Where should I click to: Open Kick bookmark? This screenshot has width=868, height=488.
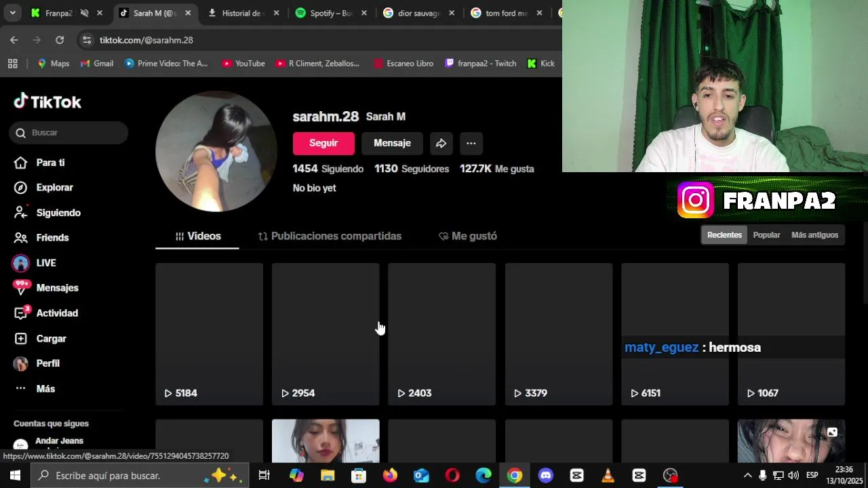click(541, 64)
